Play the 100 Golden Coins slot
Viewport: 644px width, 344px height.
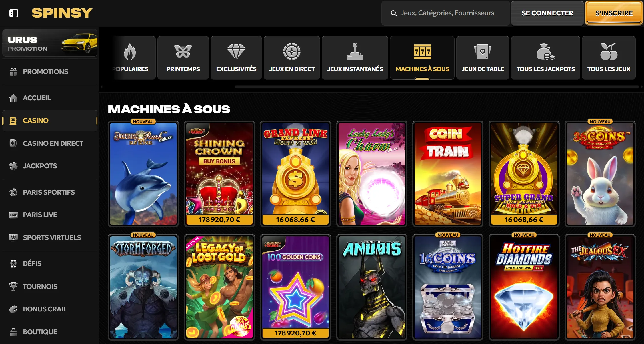[x=295, y=287]
